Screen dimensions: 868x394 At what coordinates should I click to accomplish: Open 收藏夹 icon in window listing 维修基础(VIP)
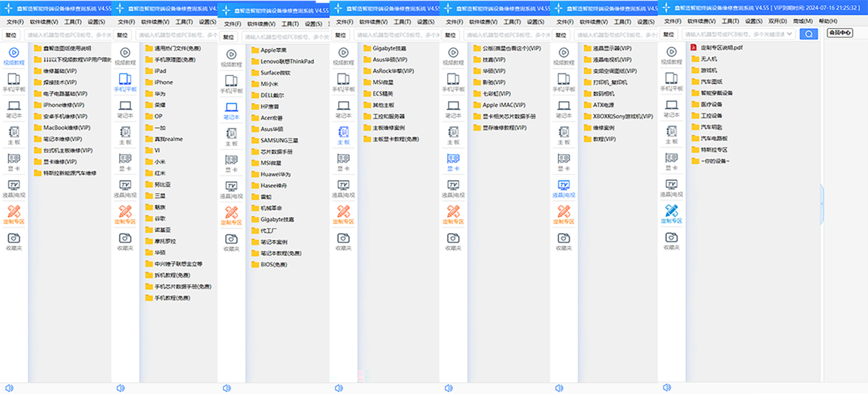[x=14, y=239]
